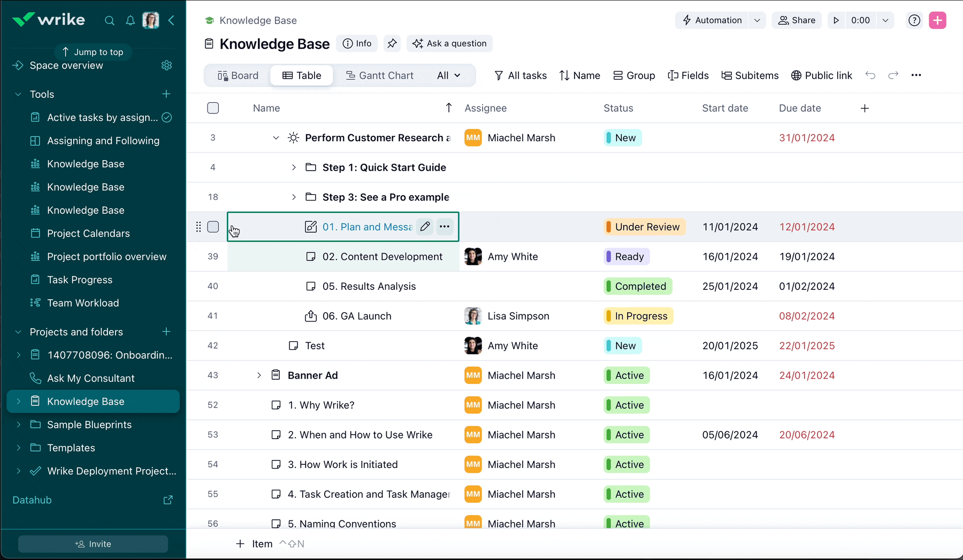
Task: Expand Step 1: Quick Start Guide folder
Action: [294, 167]
